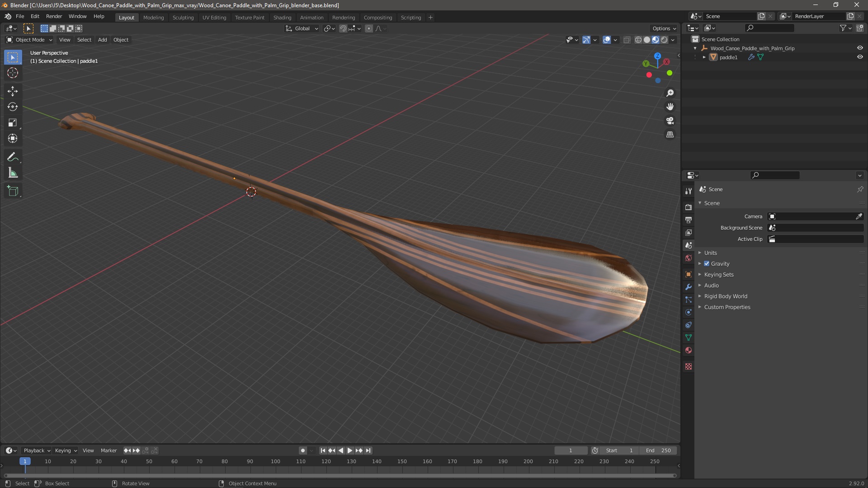Open the Modifier properties wrench tab
The height and width of the screenshot is (488, 868).
click(689, 287)
